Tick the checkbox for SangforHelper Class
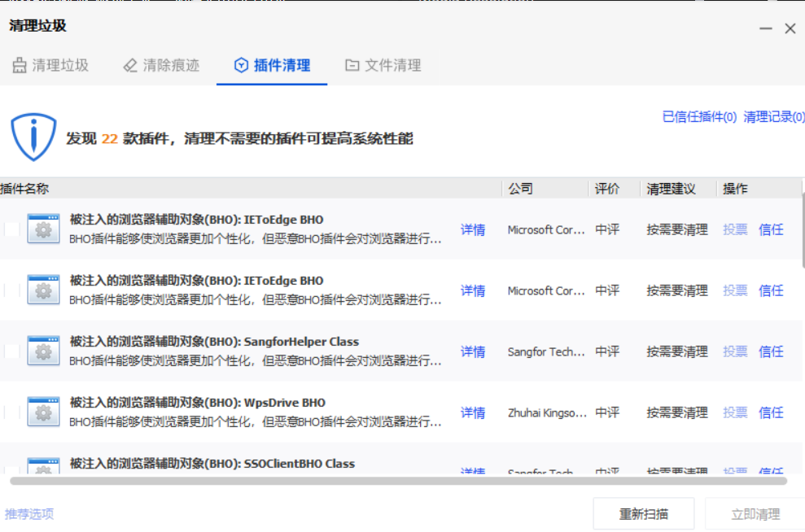The height and width of the screenshot is (532, 805). click(x=12, y=351)
